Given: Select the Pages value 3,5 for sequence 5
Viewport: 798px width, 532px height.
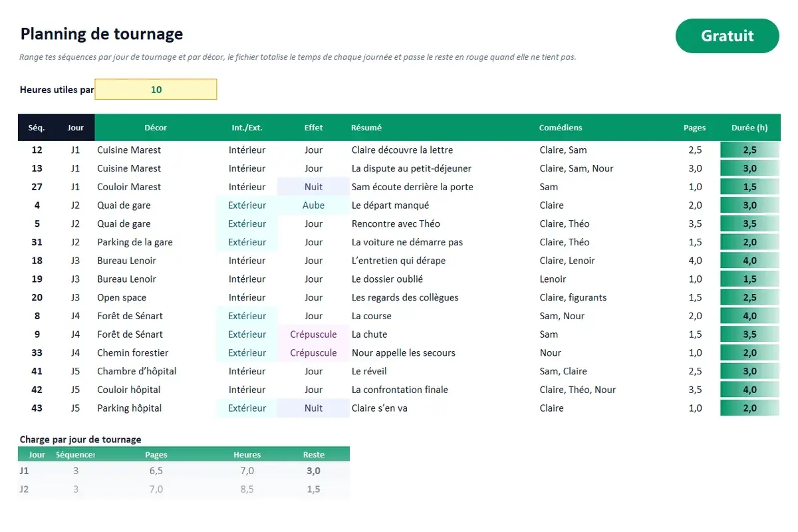Looking at the screenshot, I should coord(695,224).
